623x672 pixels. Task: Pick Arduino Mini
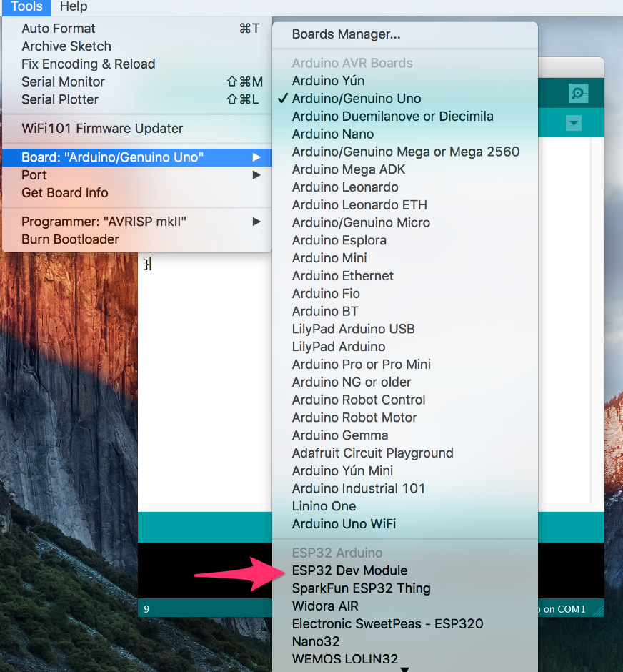pos(405,257)
